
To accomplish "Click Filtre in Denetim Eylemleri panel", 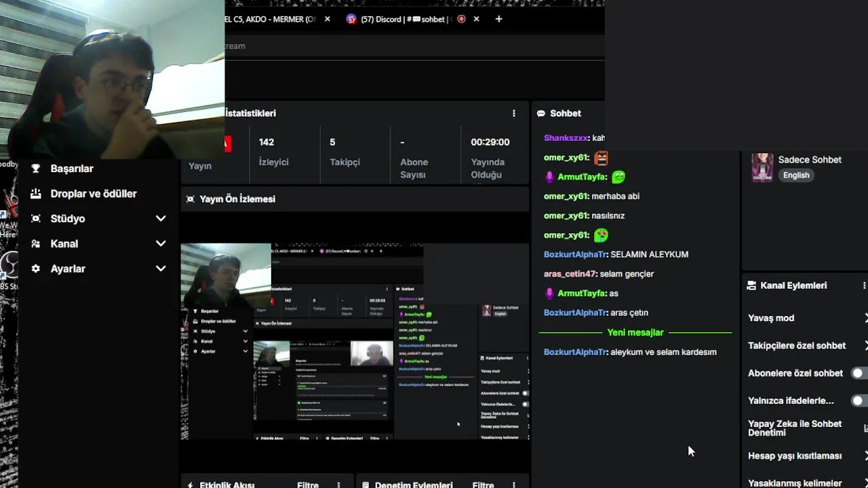I will pos(484,485).
